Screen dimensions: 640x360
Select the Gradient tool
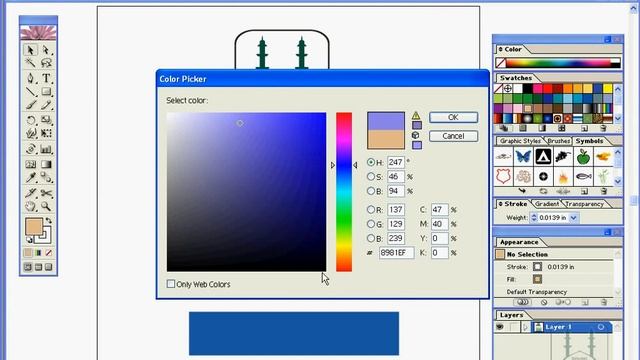(x=46, y=164)
